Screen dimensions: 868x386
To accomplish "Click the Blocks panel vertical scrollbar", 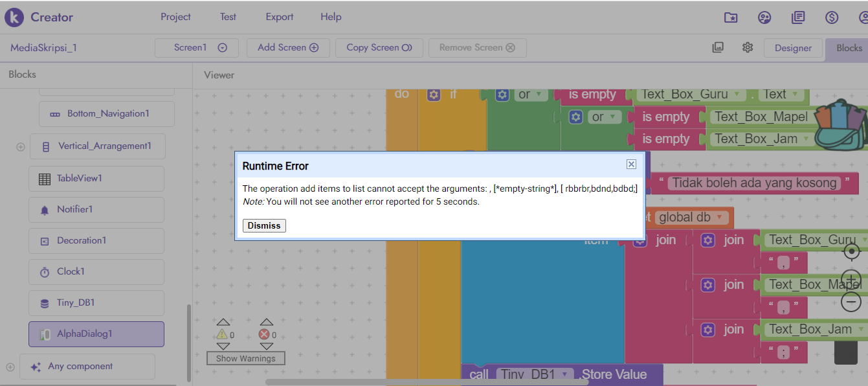I will click(188, 342).
